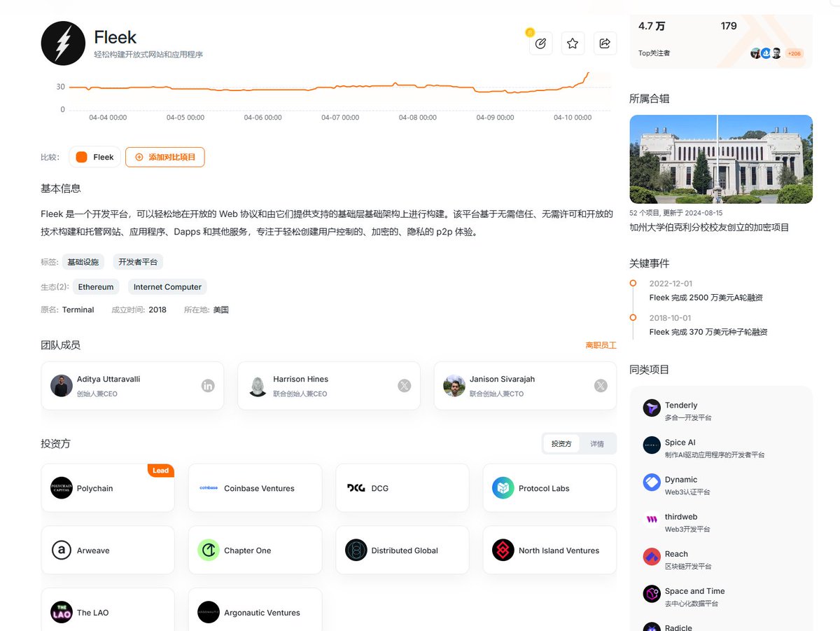Switch to the 详情 tab
The image size is (840, 631).
597,443
